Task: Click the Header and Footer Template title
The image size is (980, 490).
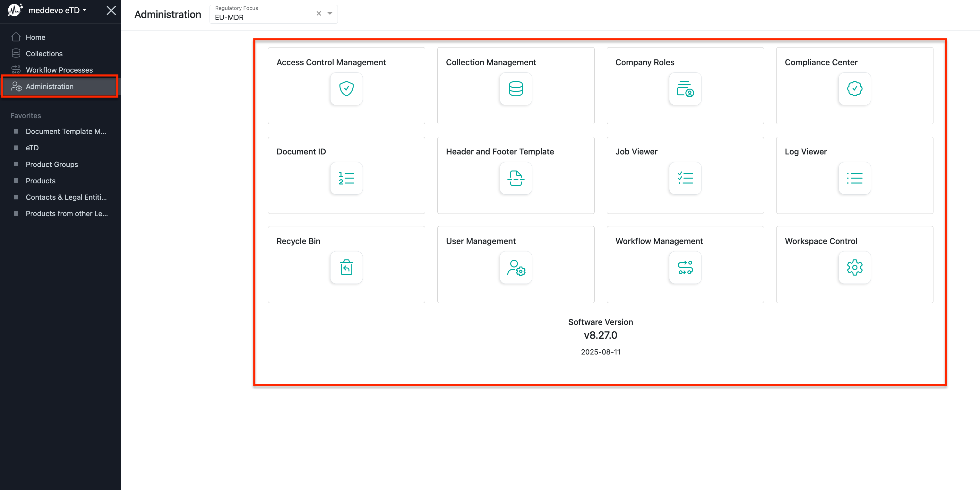Action: pos(500,152)
